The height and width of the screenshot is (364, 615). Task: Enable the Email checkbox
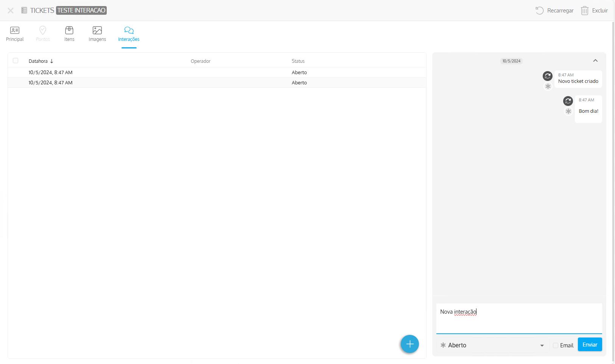(x=556, y=345)
